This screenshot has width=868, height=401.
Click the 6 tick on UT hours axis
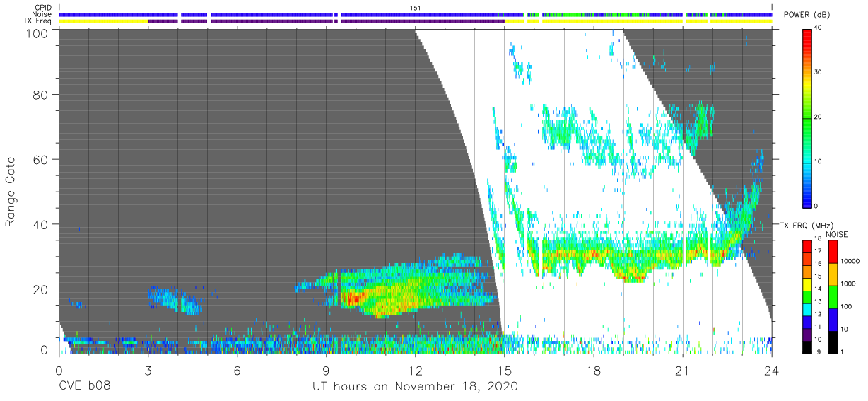[237, 371]
